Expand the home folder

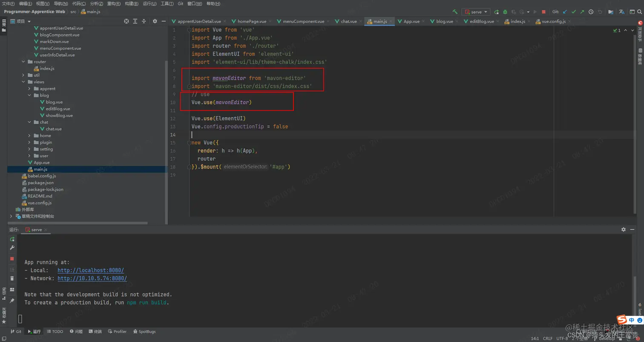click(x=29, y=136)
